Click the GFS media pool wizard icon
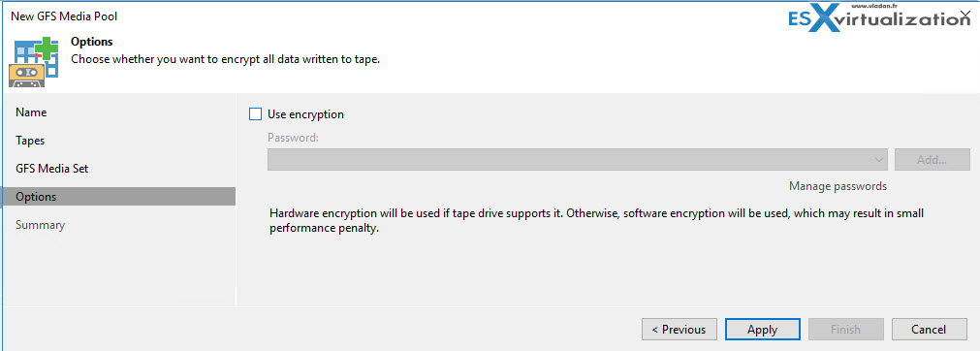 point(34,61)
